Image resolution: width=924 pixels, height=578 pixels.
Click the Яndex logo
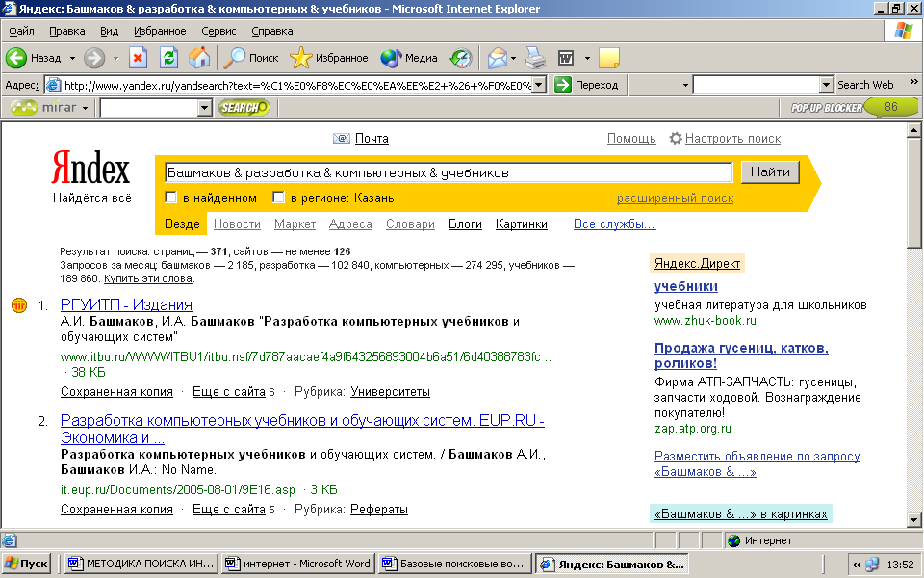(x=90, y=168)
